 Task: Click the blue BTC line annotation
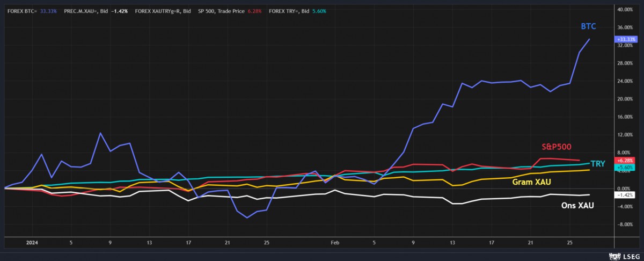coord(588,26)
